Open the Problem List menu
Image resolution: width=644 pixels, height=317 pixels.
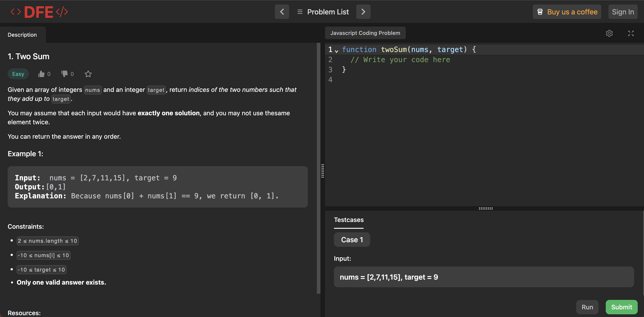(x=328, y=11)
